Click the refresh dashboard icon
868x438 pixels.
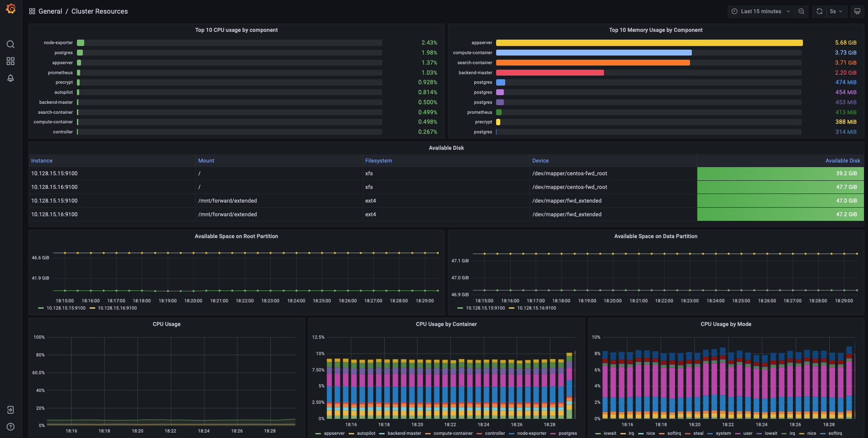[x=819, y=11]
